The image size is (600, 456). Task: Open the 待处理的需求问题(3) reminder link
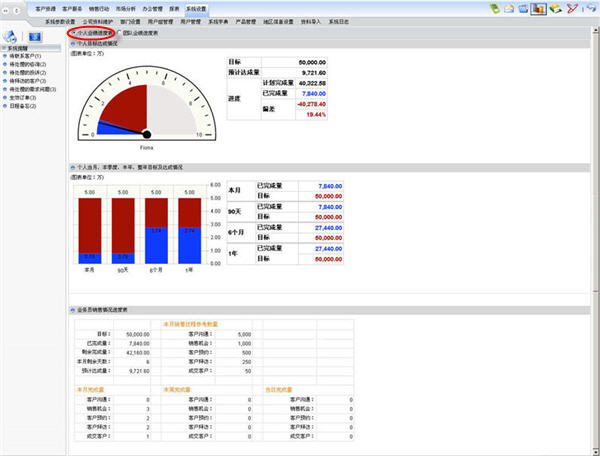(x=33, y=89)
